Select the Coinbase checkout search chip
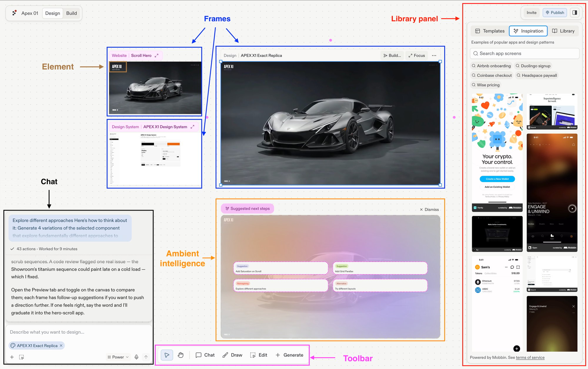The width and height of the screenshot is (588, 369). 492,75
